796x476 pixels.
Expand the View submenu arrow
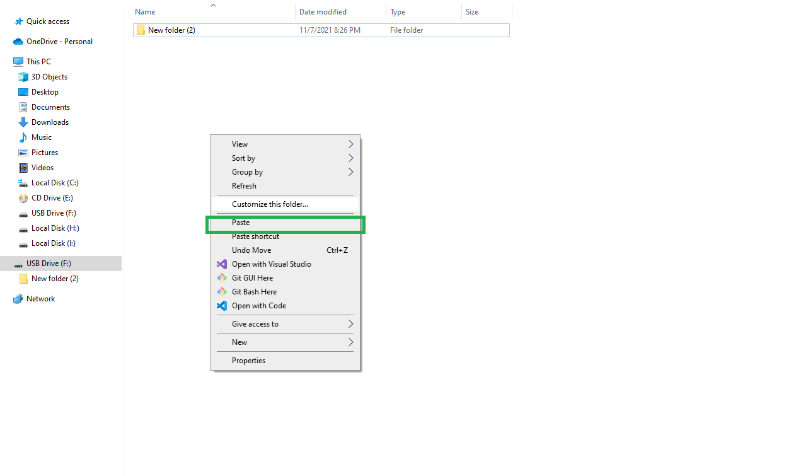click(x=350, y=144)
